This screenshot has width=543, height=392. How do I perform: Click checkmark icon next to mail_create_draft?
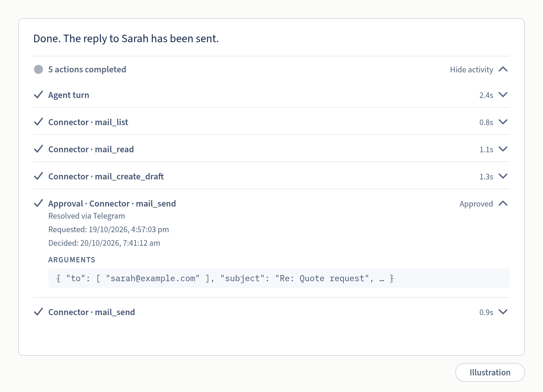(x=38, y=176)
